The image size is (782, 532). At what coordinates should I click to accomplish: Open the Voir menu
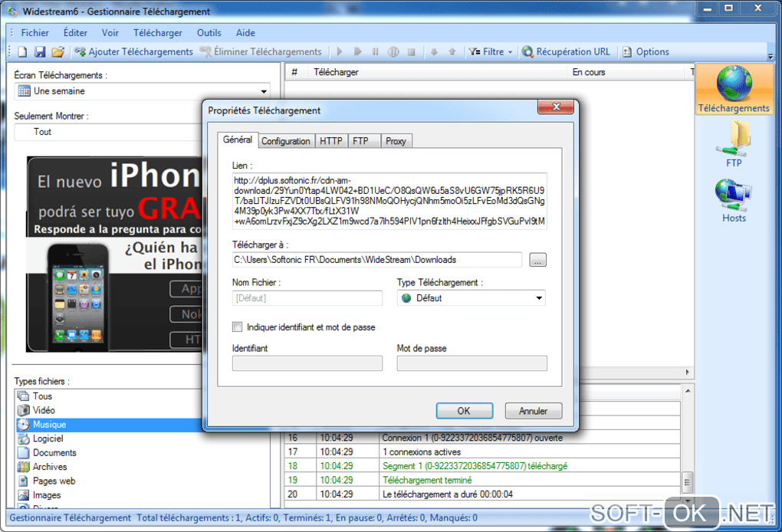pyautogui.click(x=110, y=33)
